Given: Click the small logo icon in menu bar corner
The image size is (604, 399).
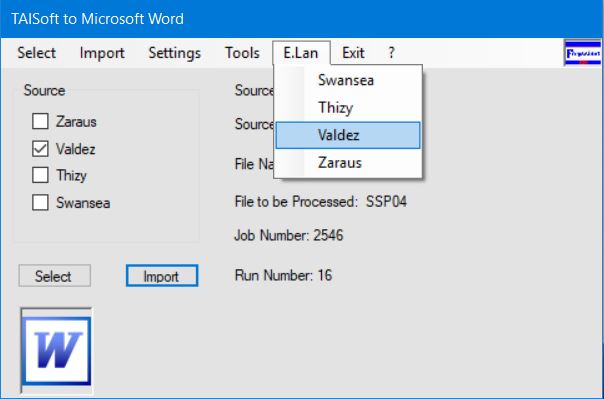Looking at the screenshot, I should tap(582, 53).
